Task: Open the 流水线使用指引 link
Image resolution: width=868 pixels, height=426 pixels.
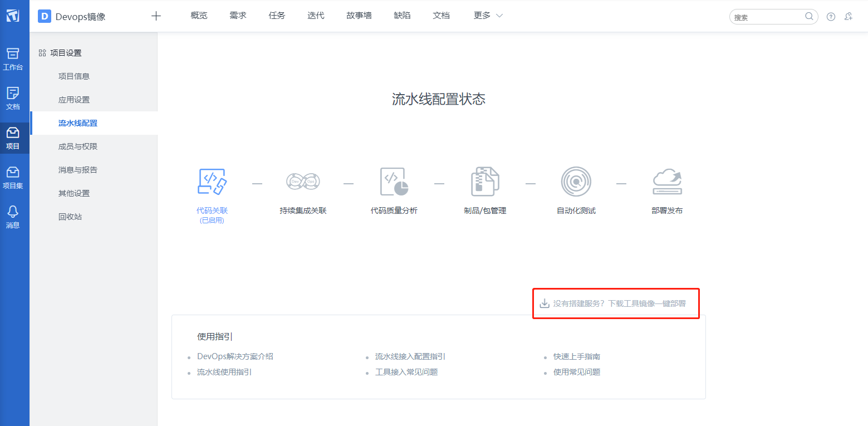Action: pos(224,372)
